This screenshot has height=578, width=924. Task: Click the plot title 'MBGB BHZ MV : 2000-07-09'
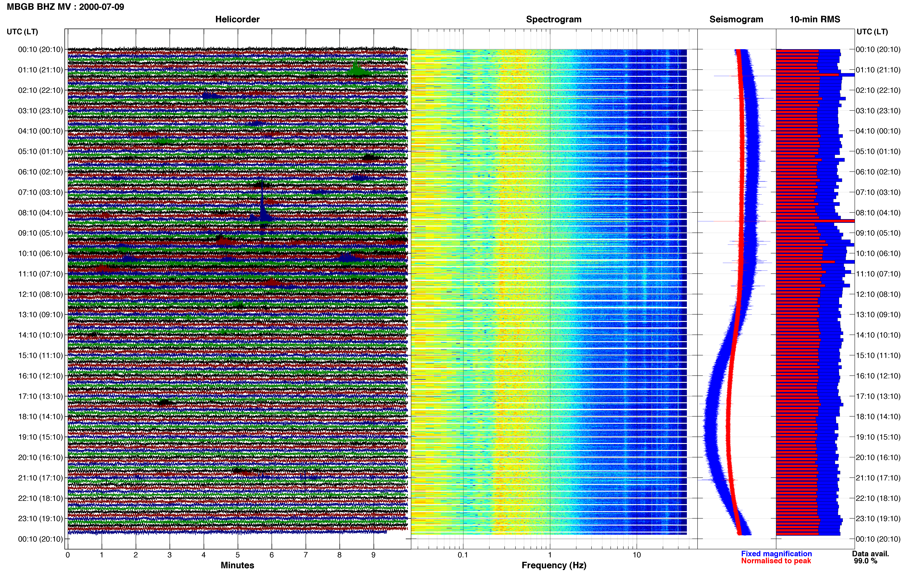coord(65,7)
